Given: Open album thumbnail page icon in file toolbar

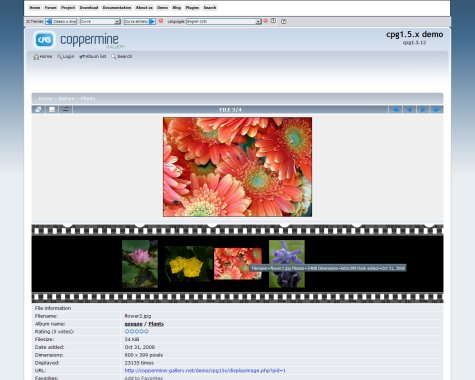Looking at the screenshot, I should tap(38, 109).
